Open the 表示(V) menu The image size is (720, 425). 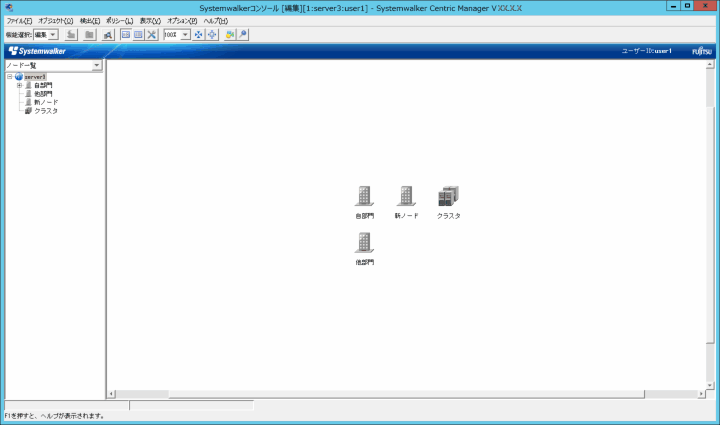[x=150, y=21]
